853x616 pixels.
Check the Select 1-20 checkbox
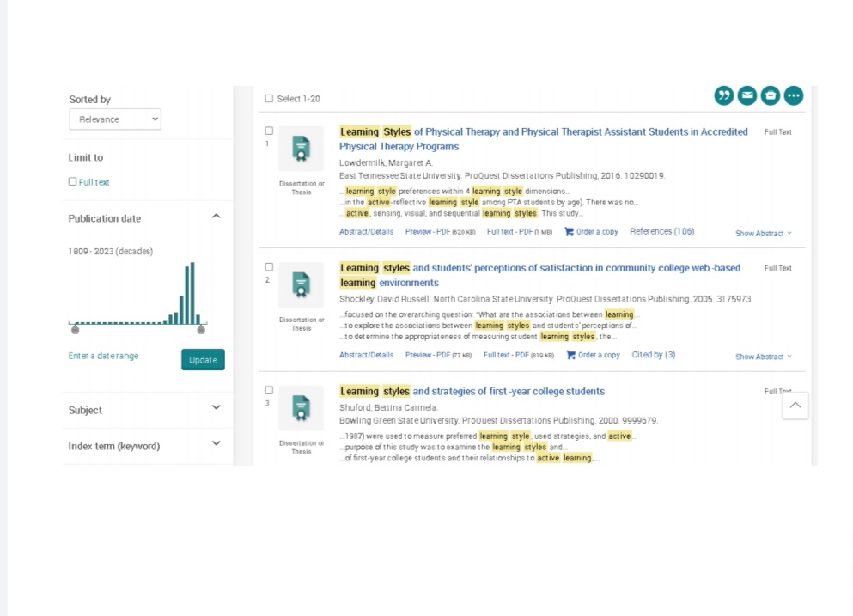269,99
